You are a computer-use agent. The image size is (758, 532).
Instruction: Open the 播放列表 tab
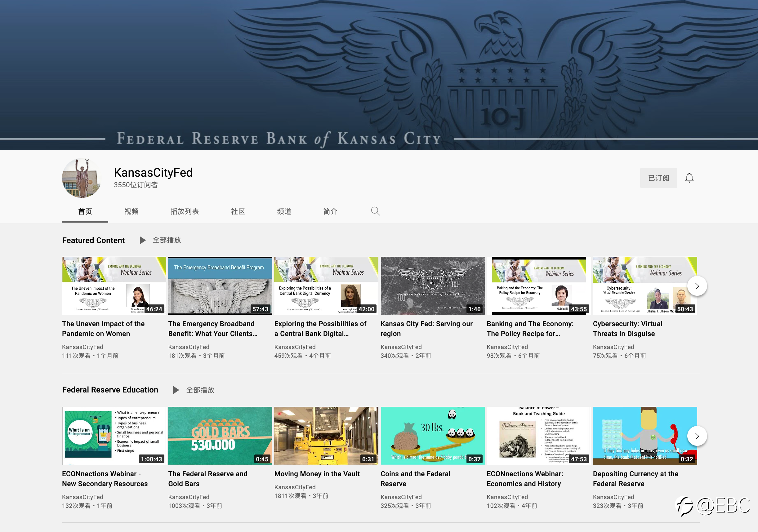(184, 211)
